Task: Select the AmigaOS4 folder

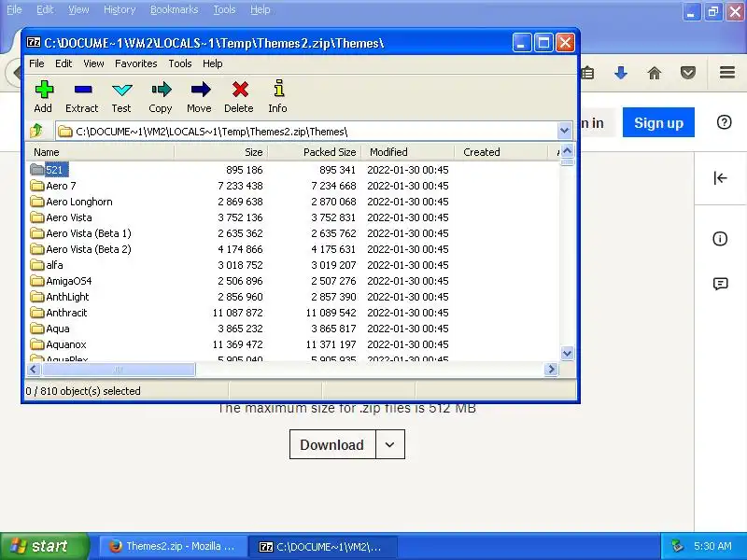Action: pyautogui.click(x=61, y=281)
